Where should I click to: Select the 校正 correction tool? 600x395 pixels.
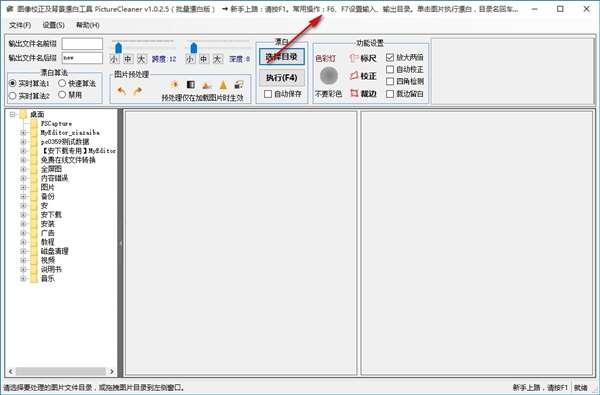(363, 76)
